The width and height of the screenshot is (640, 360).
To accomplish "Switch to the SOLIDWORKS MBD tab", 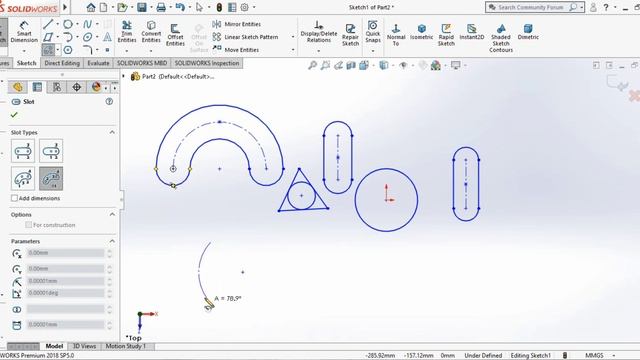I will (142, 63).
